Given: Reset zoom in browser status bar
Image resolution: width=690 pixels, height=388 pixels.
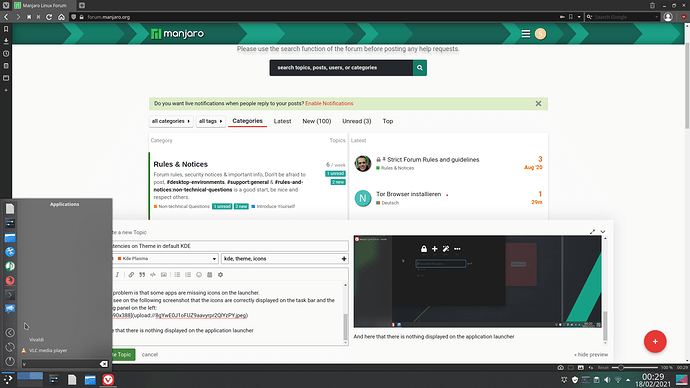Looking at the screenshot, I should pyautogui.click(x=603, y=367).
